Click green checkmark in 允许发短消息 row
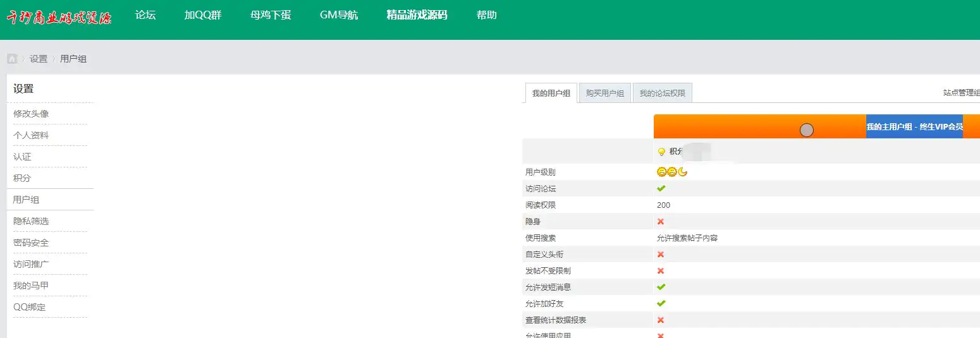 click(661, 287)
